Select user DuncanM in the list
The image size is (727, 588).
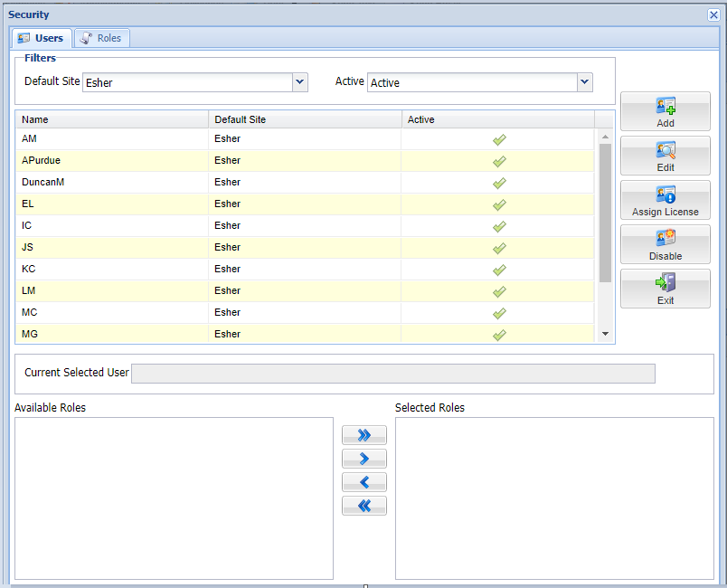305,182
